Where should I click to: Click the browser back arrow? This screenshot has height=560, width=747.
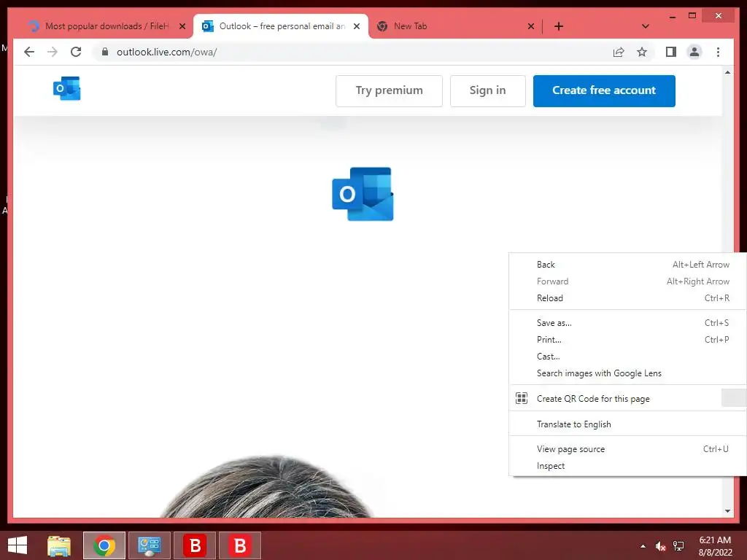click(29, 52)
